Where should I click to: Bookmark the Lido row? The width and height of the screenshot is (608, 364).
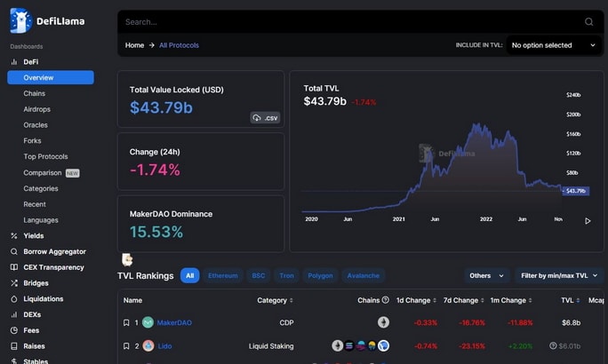coord(126,346)
